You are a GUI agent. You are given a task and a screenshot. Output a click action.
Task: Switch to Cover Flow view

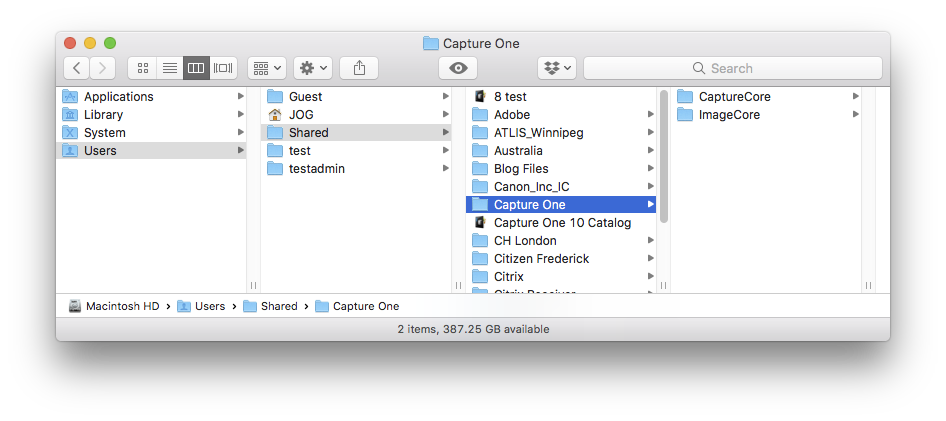click(x=223, y=68)
